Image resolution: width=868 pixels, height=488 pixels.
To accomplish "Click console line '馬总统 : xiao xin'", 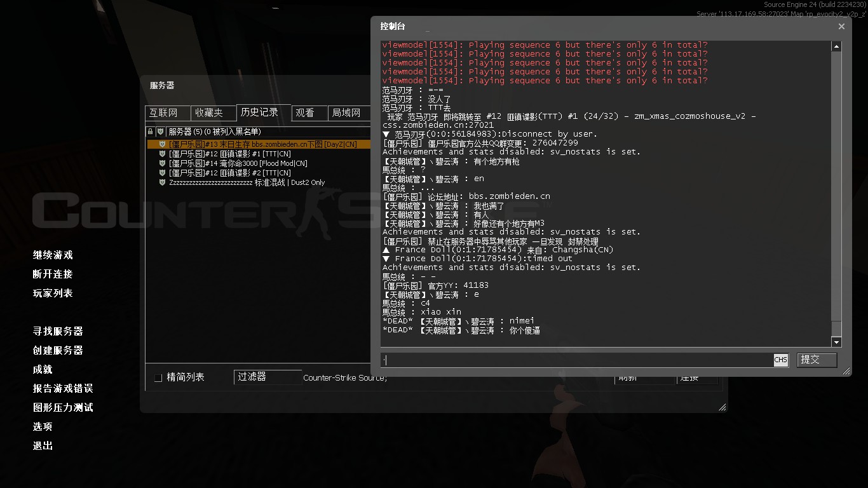I will coord(422,312).
